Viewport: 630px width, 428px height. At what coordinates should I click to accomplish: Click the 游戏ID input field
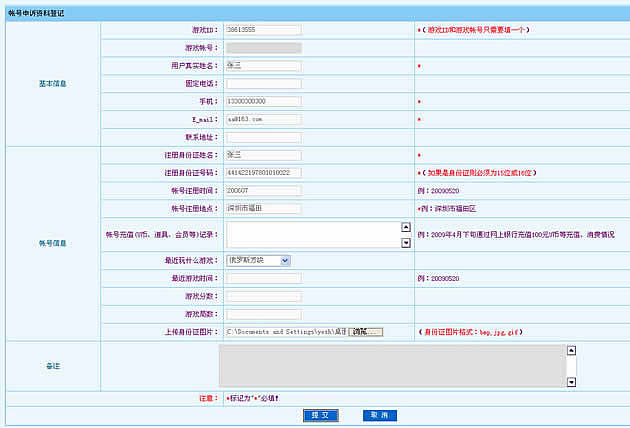[x=263, y=30]
